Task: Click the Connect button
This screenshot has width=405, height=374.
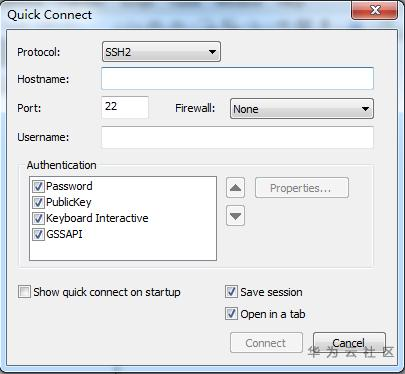Action: 266,343
